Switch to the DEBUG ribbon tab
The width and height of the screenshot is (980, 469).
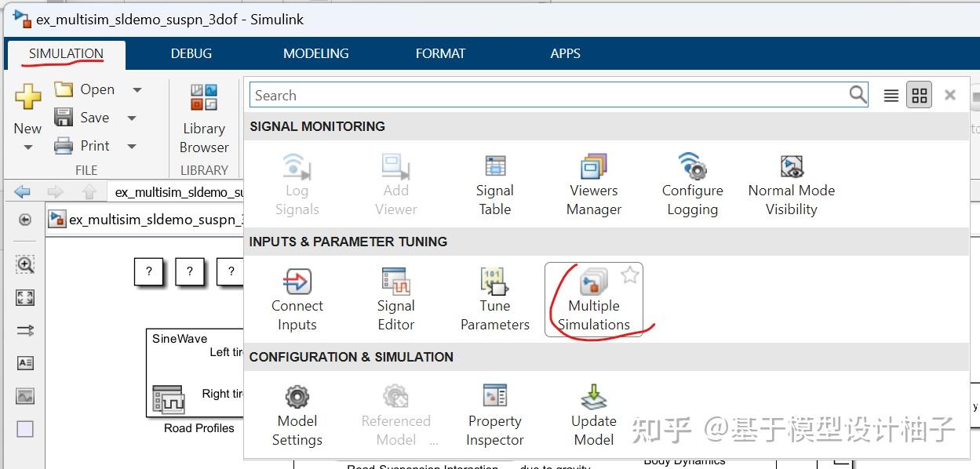(x=191, y=53)
